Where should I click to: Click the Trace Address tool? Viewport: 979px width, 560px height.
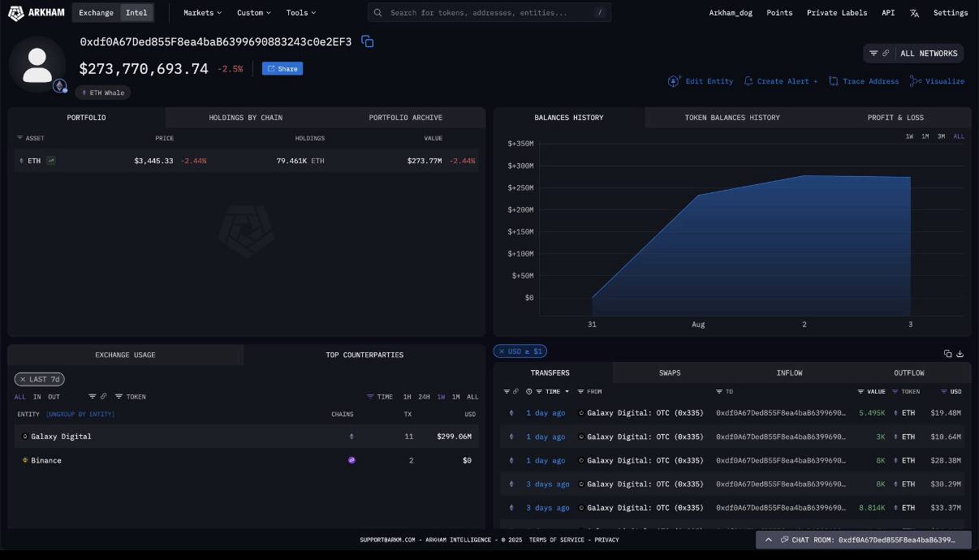[864, 81]
